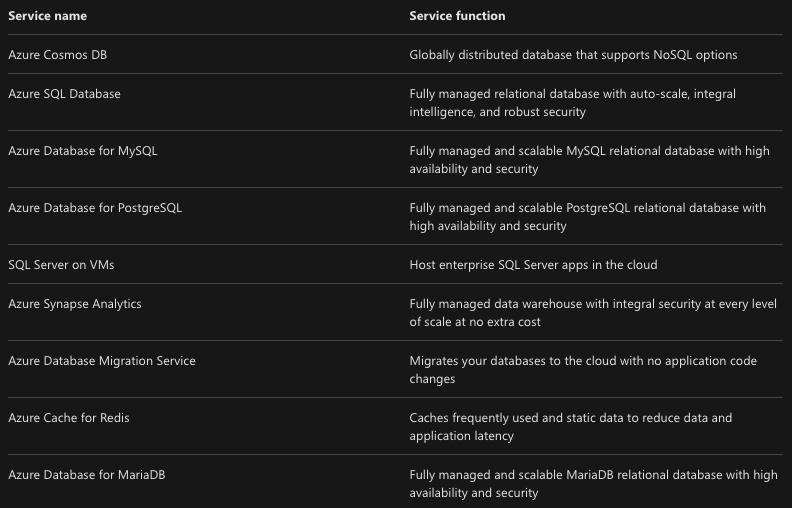This screenshot has height=508, width=792.
Task: Select the Azure Cosmos DB service name
Action: (58, 55)
